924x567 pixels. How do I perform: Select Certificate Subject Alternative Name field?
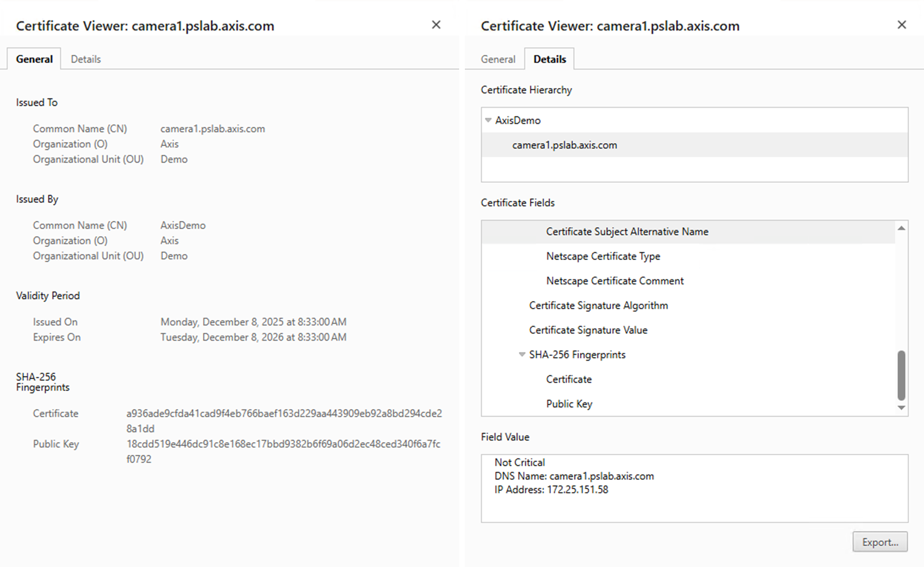click(x=627, y=232)
